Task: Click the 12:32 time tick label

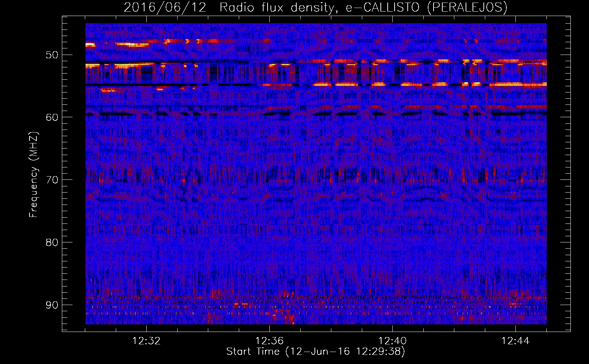Action: point(146,341)
